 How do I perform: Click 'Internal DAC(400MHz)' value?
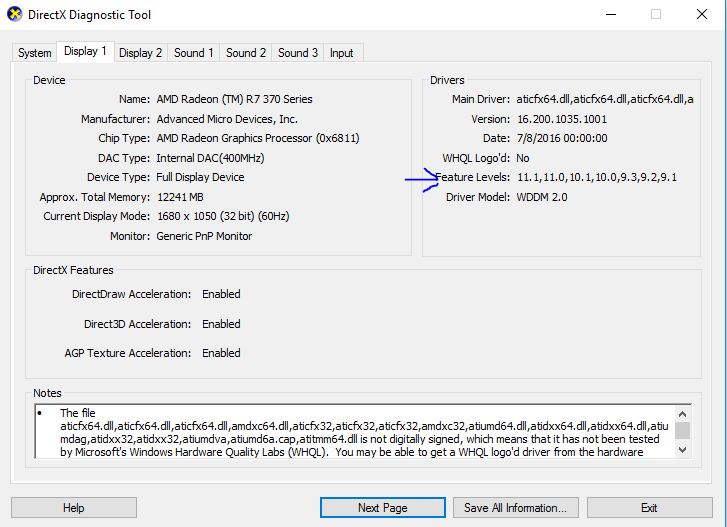click(210, 158)
